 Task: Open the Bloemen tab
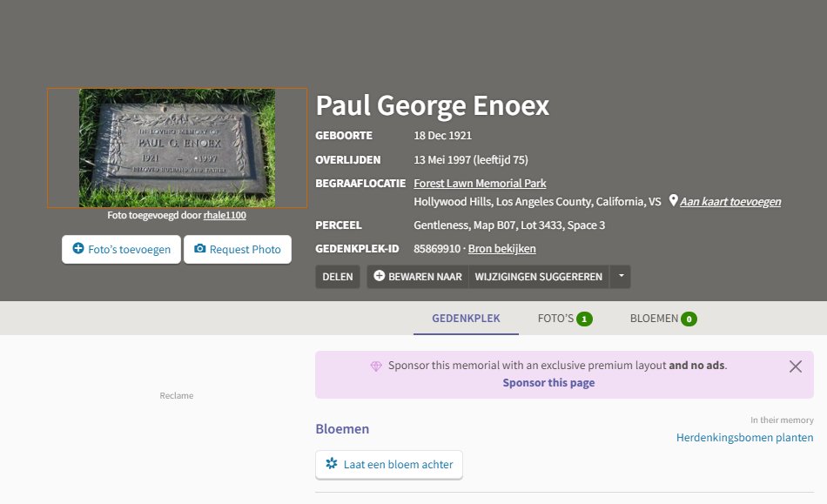pos(662,319)
